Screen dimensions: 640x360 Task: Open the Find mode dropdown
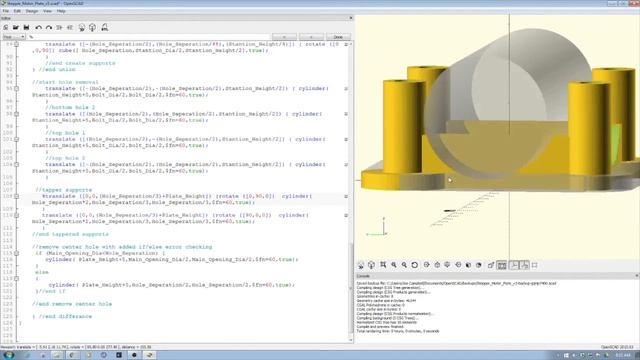tap(13, 37)
